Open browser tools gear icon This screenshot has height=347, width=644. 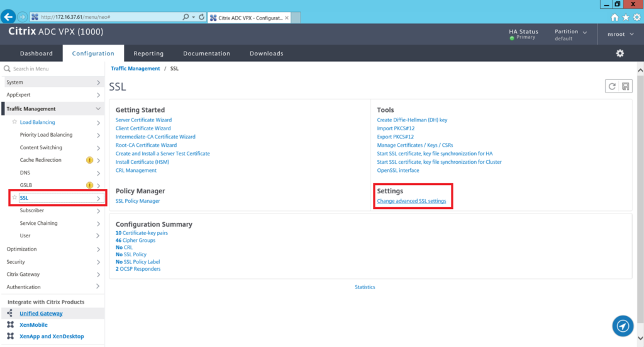click(636, 17)
